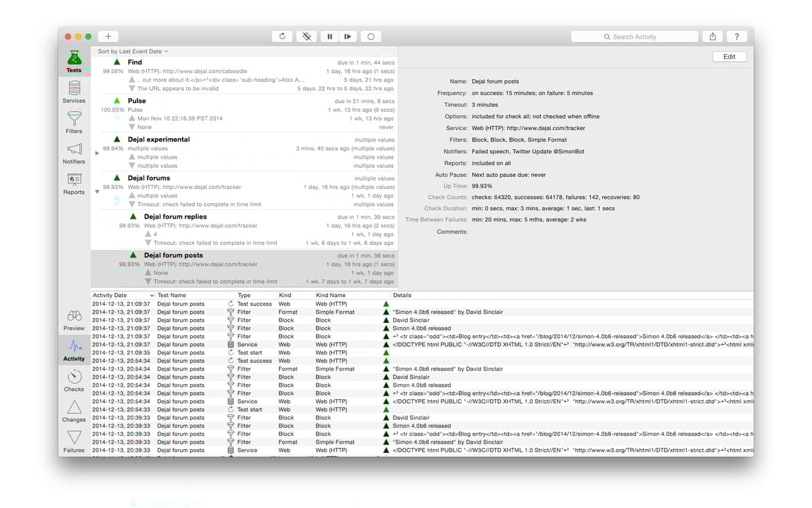Show the Checks clock view

74,380
